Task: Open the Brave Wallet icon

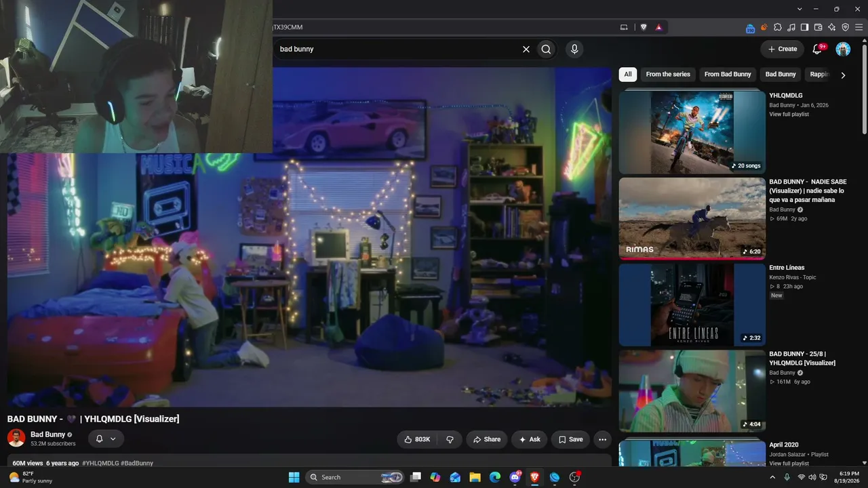Action: (818, 27)
